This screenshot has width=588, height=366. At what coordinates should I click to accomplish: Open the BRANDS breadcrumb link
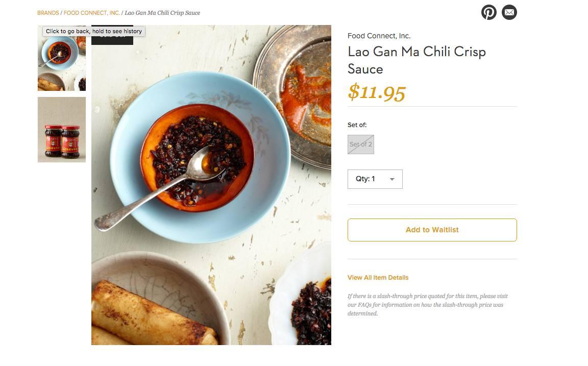[x=48, y=13]
